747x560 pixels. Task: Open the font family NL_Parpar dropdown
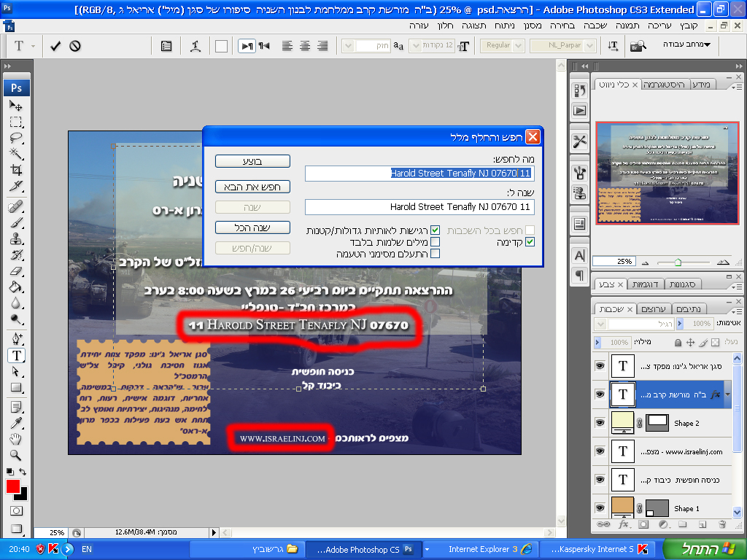pyautogui.click(x=590, y=46)
